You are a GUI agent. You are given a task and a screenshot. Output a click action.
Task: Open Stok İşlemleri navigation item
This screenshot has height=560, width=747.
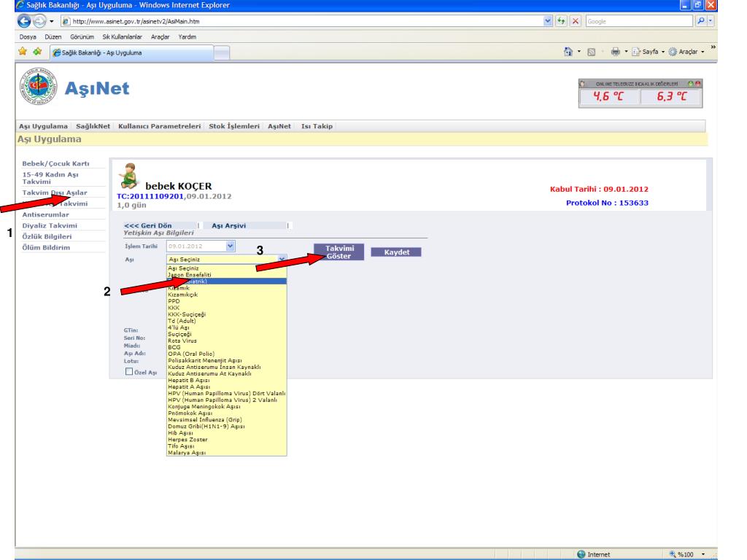(234, 126)
